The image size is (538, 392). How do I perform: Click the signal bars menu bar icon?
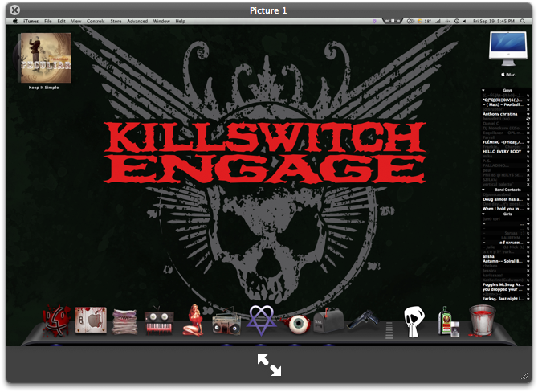[x=438, y=21]
